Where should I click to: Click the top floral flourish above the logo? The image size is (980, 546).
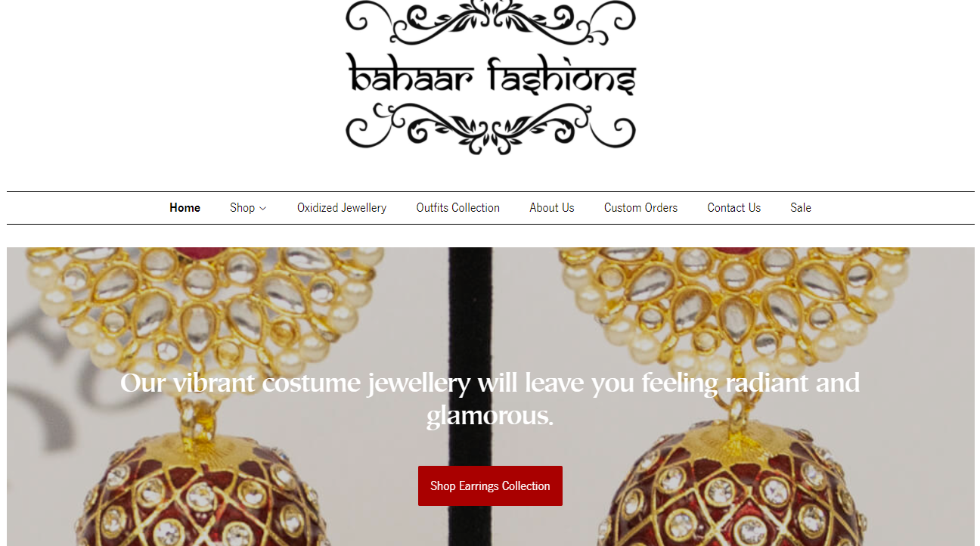(x=491, y=21)
